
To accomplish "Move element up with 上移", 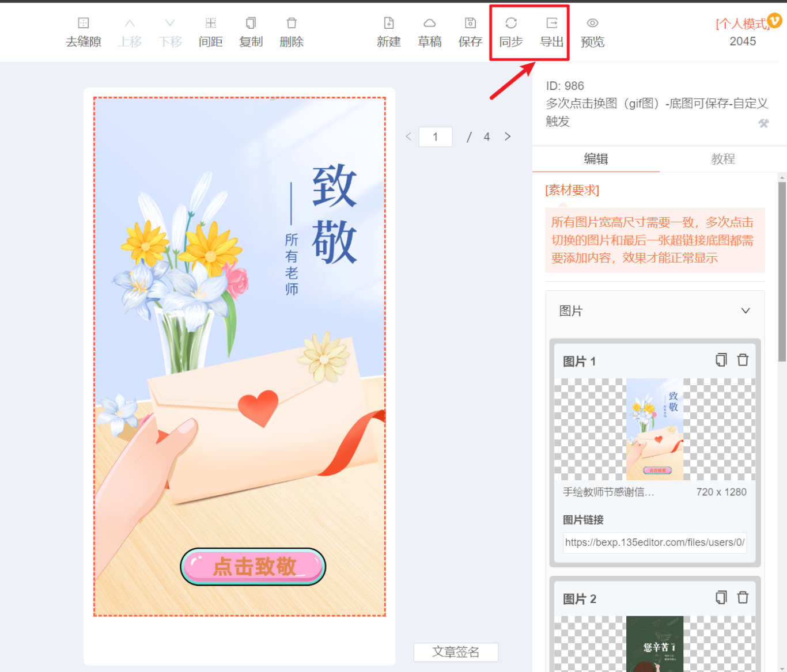I will (x=130, y=32).
